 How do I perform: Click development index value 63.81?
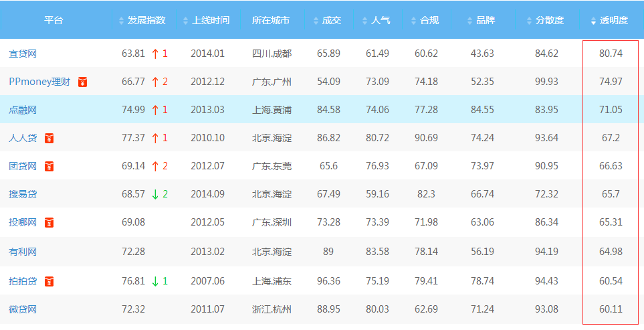pos(134,54)
